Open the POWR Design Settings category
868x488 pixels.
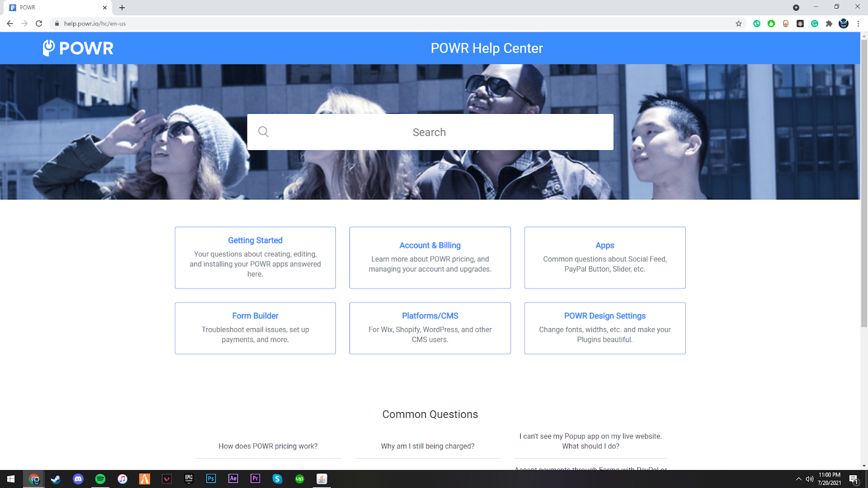tap(605, 328)
